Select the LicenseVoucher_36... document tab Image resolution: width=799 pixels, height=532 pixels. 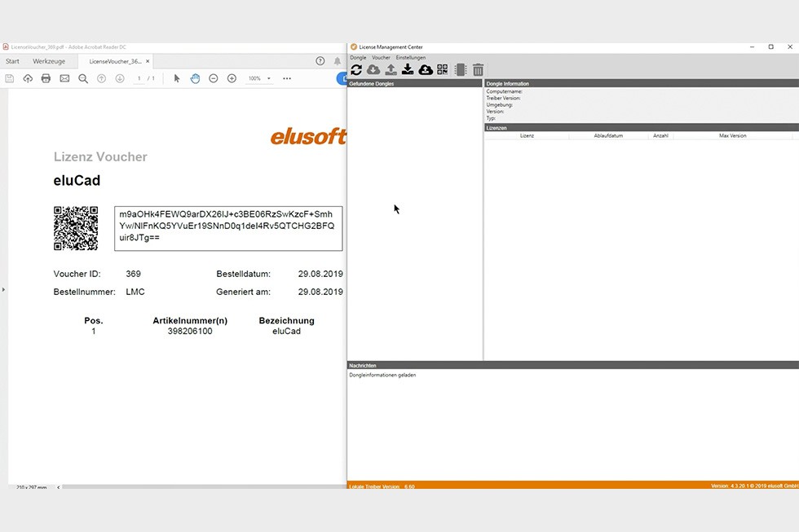(115, 61)
